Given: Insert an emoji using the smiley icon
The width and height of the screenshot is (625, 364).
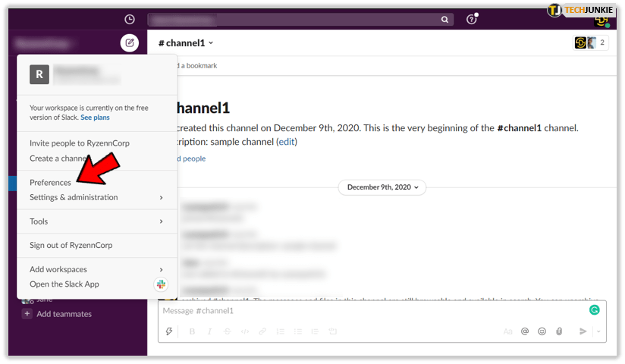Looking at the screenshot, I should point(542,331).
